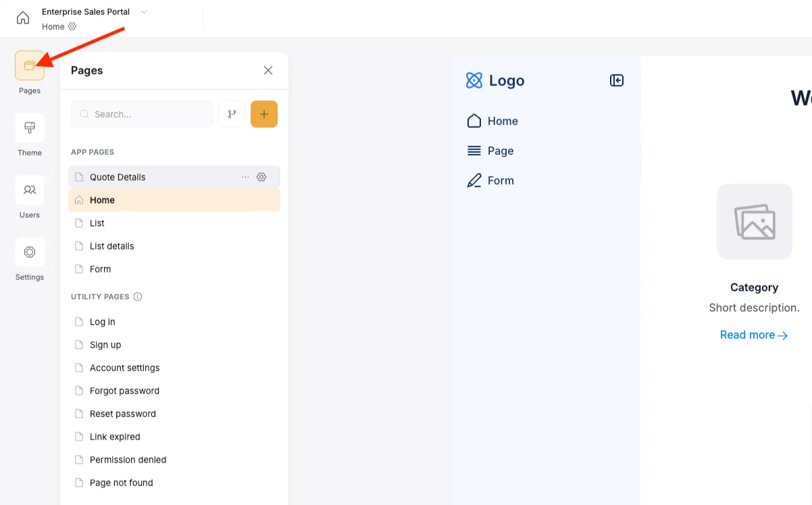Click the orange plus button to add a page
812x505 pixels.
263,114
